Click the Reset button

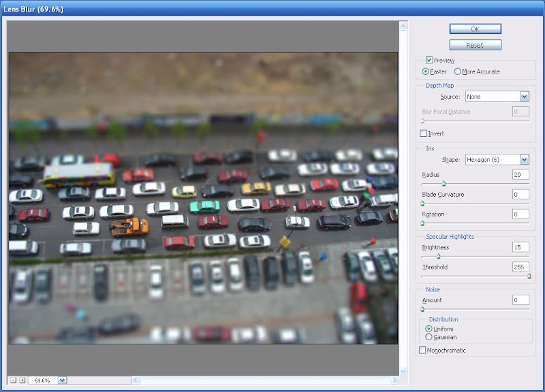point(475,44)
